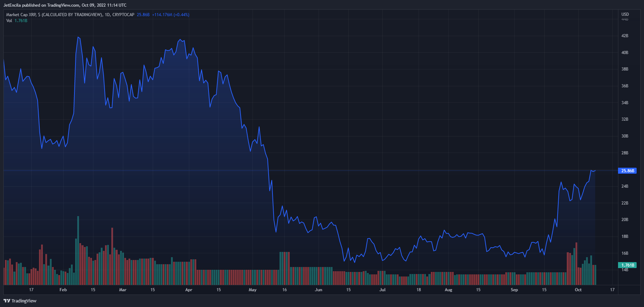Click the 'May' time axis label
Screen dimensions: 644x307
(252, 290)
